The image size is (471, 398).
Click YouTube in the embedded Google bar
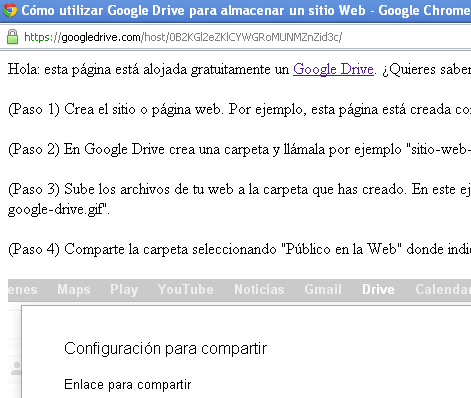[186, 289]
